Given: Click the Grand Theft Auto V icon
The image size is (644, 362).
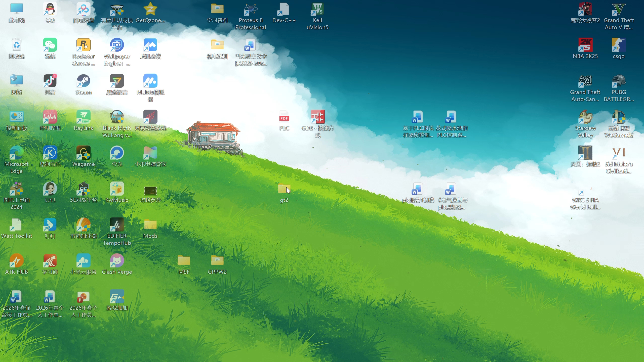Looking at the screenshot, I should coord(619,10).
